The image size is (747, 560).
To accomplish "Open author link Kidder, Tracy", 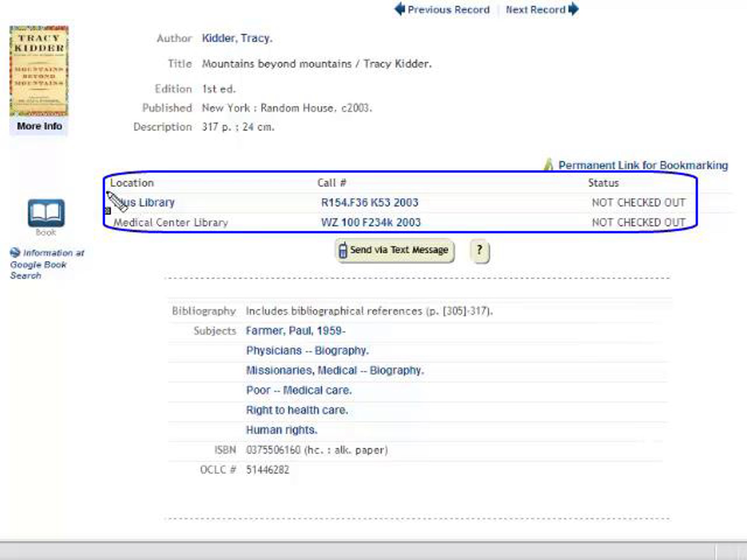I will coord(237,38).
